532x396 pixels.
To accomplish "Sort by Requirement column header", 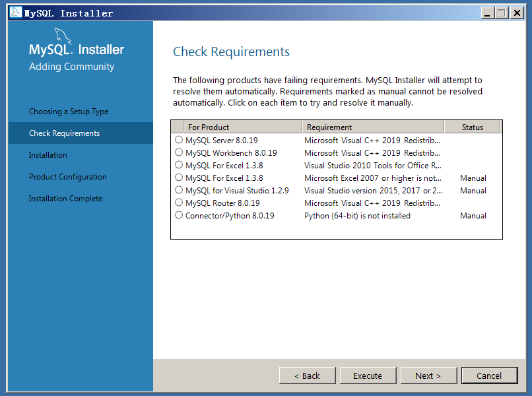I will (x=373, y=127).
